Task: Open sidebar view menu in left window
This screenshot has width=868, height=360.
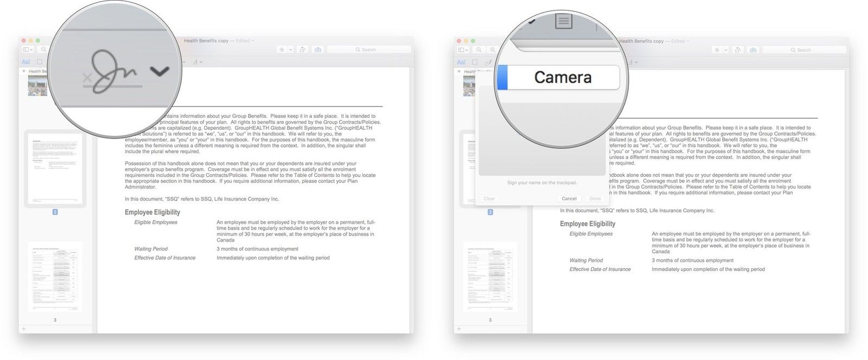Action: point(28,49)
